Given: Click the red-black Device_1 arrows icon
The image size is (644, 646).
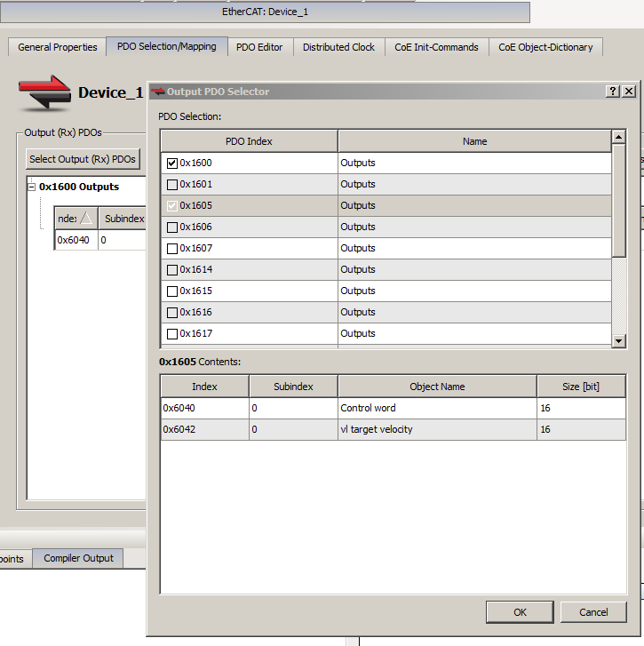Looking at the screenshot, I should 45,93.
